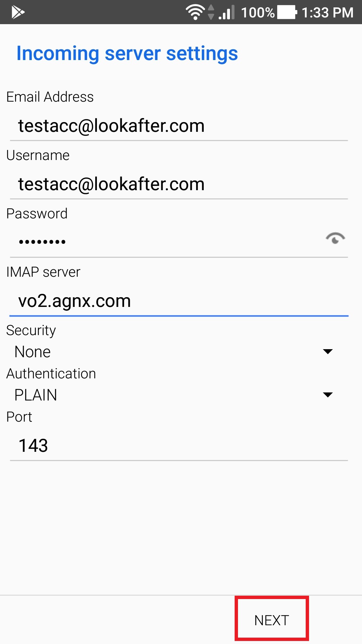Tap the Play Store notification icon
Image resolution: width=362 pixels, height=644 pixels.
tap(18, 12)
